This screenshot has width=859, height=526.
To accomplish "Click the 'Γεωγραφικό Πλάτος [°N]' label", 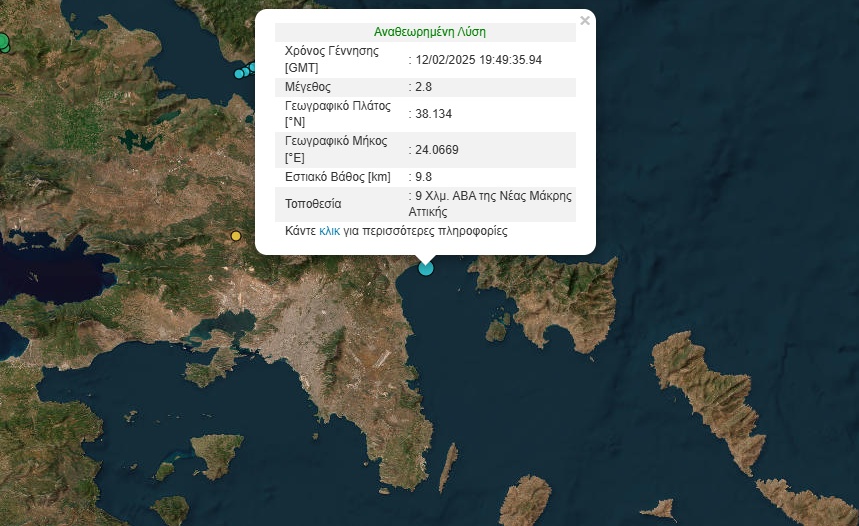I will point(335,113).
